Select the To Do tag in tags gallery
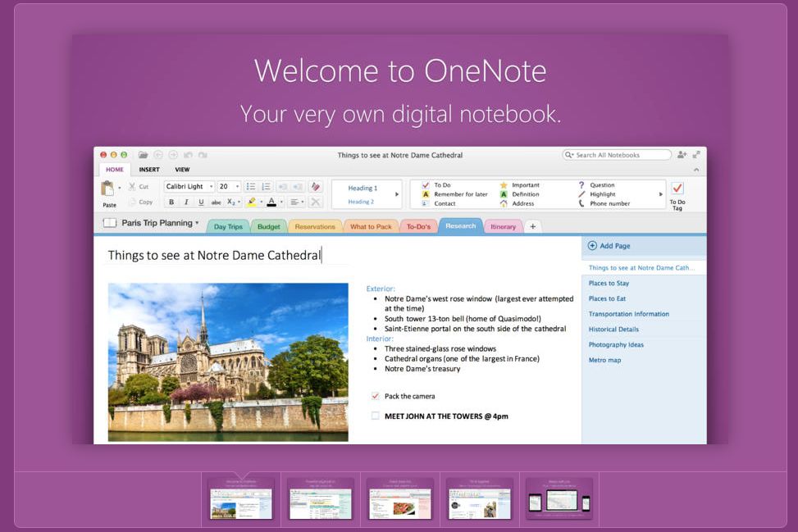The width and height of the screenshot is (798, 532). (436, 185)
